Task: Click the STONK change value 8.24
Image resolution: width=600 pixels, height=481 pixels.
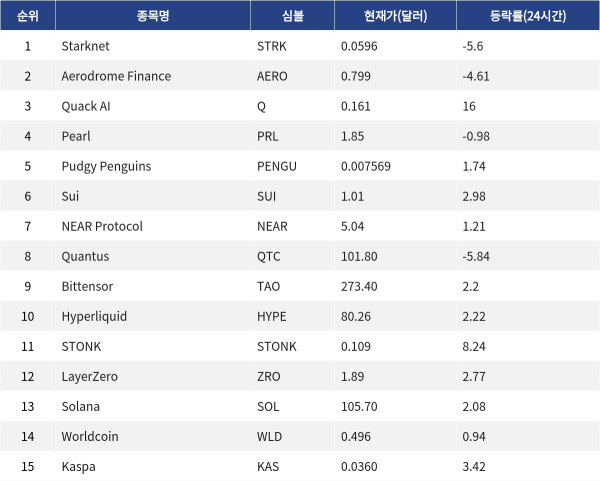Action: [474, 346]
